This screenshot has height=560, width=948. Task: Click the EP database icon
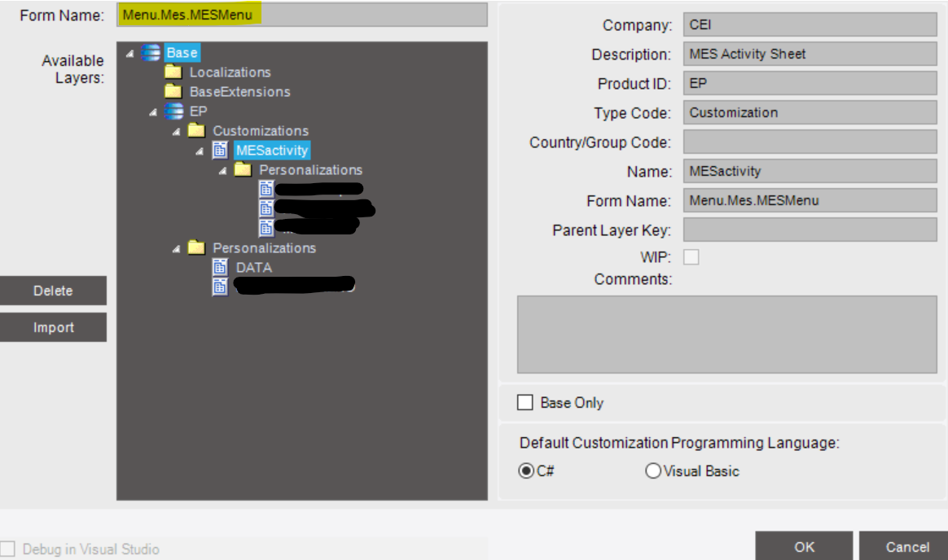pos(174,112)
